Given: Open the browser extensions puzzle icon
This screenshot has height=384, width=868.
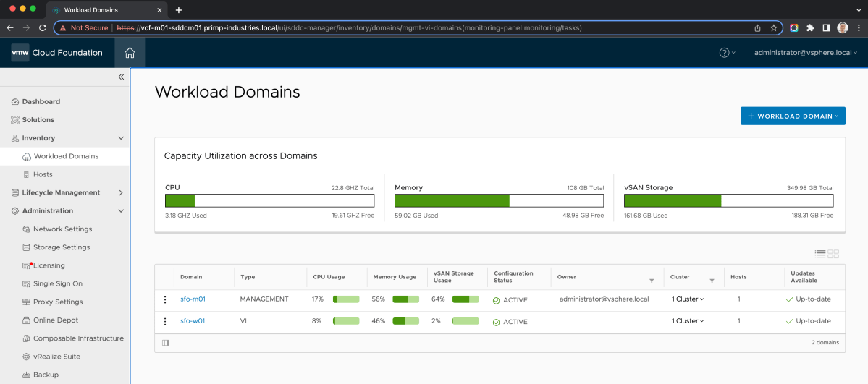Looking at the screenshot, I should pyautogui.click(x=810, y=27).
